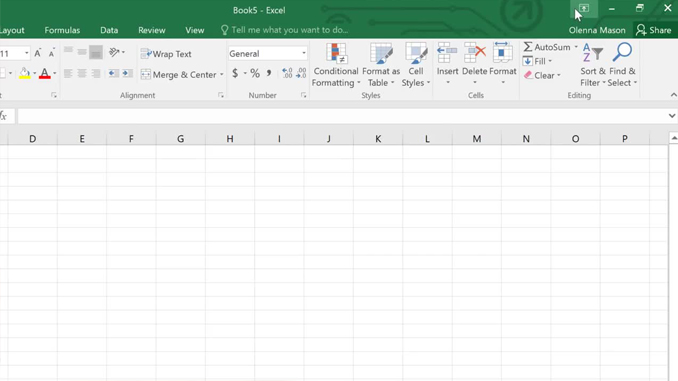Increase decimal places
Image resolution: width=678 pixels, height=381 pixels.
coord(287,74)
